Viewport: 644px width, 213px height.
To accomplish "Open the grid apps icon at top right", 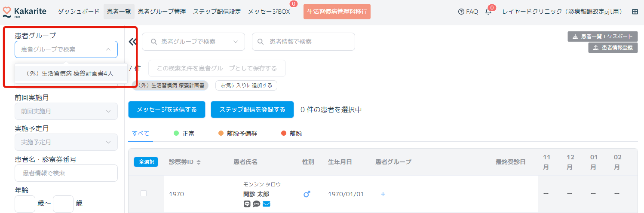I will coord(635,12).
